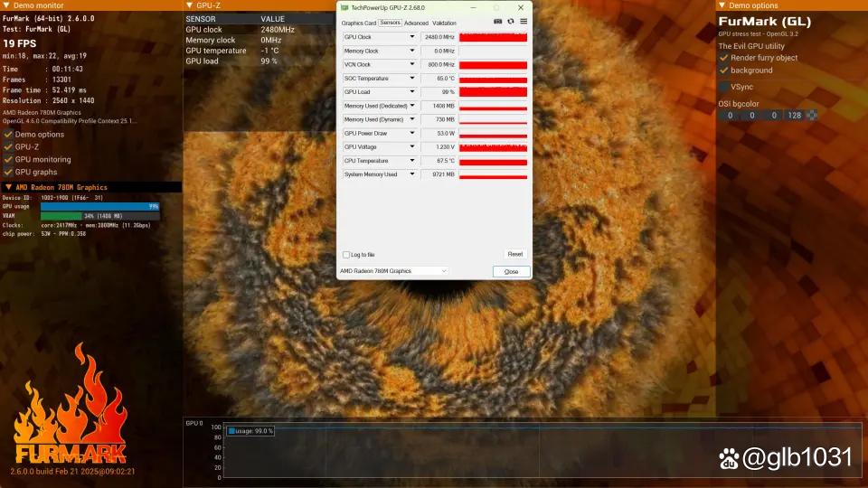Open the GPU-Z hamburger menu
Screen dimensions: 868x488
pos(524,22)
